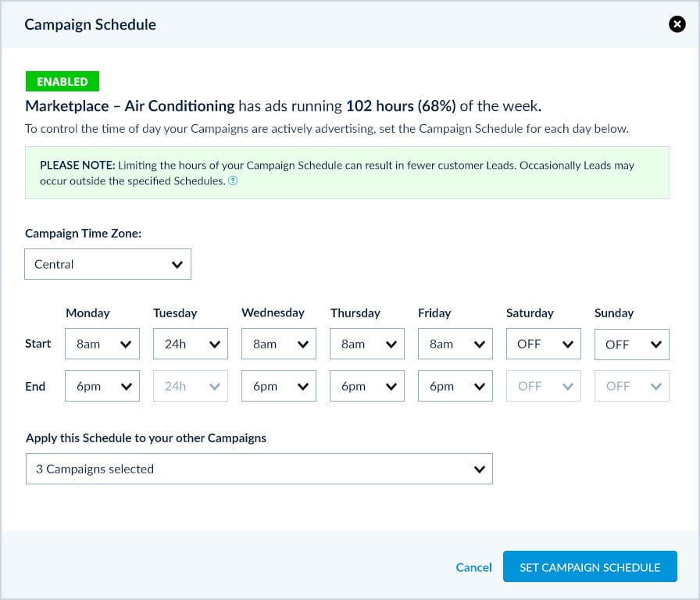Open Thursday's start time dropdown
700x600 pixels.
[366, 344]
